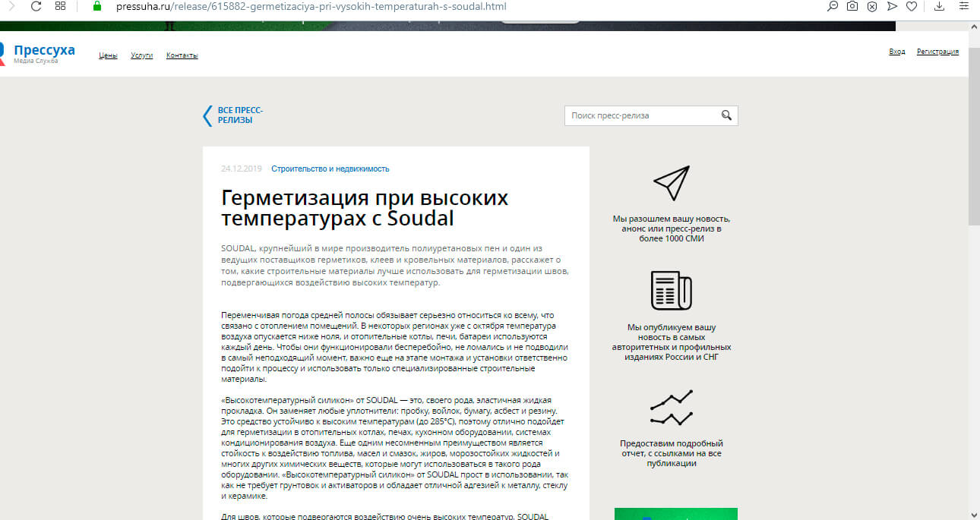
Task: Open the Контакты menu link
Action: point(182,55)
